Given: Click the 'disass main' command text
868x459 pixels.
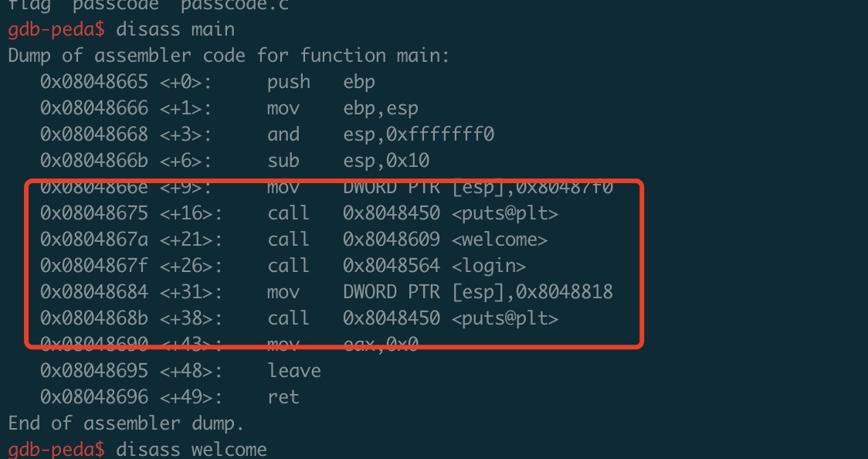Looking at the screenshot, I should point(175,29).
